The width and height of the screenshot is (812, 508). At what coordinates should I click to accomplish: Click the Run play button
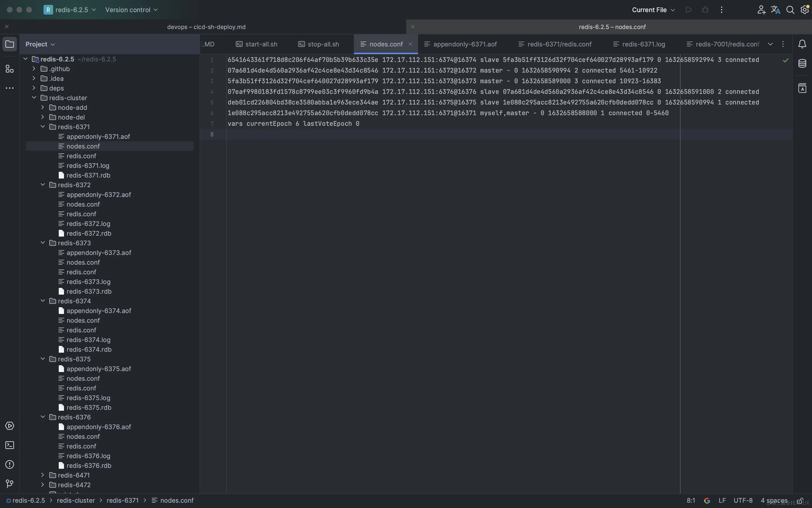(689, 10)
